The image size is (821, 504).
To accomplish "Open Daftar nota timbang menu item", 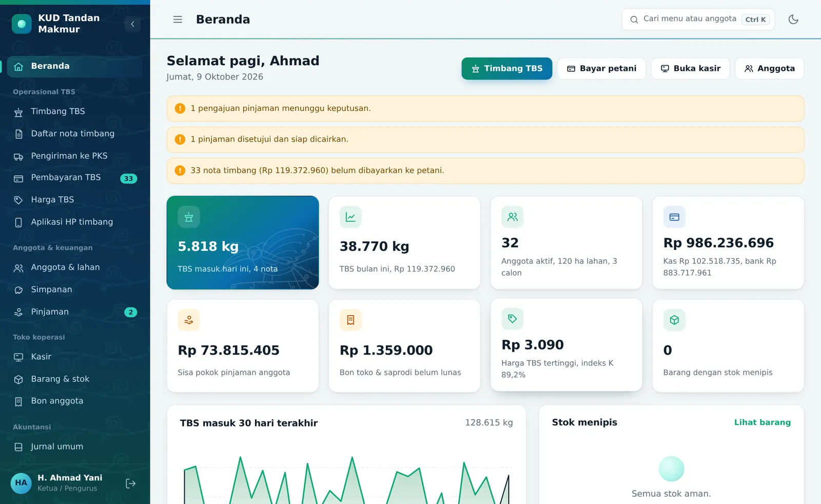I will coord(75,133).
